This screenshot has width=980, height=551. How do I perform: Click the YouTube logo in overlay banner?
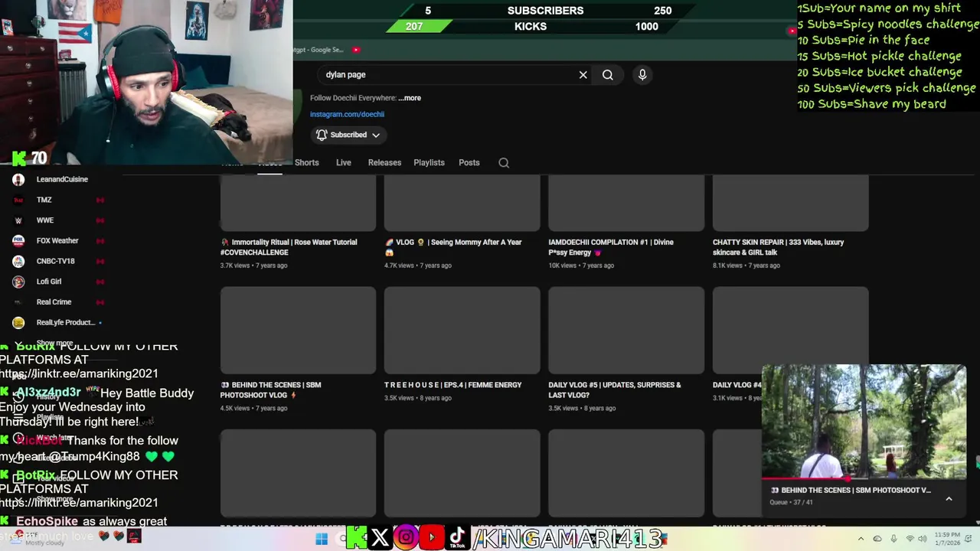pos(432,538)
